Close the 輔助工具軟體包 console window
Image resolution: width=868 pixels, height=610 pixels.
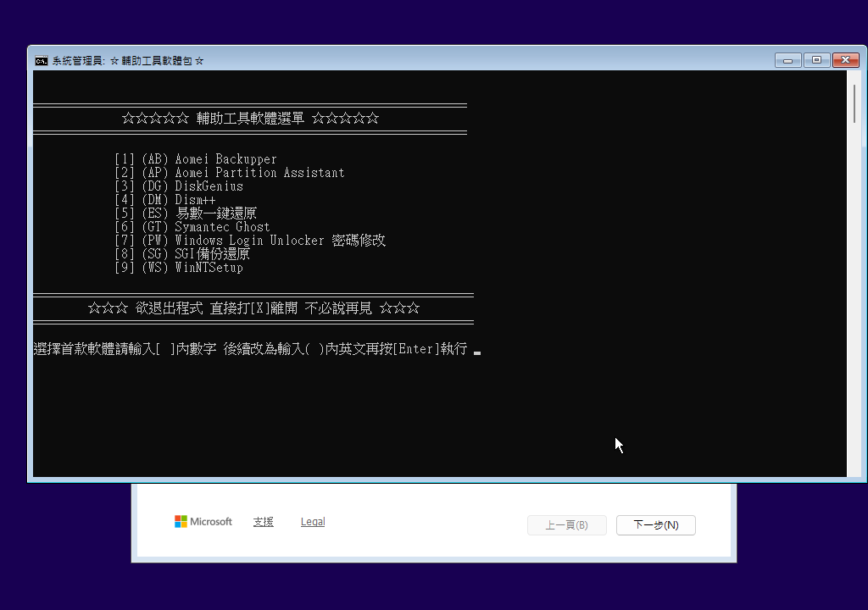coord(845,60)
